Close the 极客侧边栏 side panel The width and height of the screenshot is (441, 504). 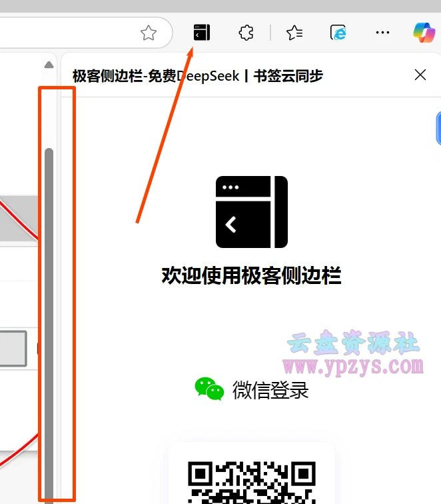coord(420,75)
